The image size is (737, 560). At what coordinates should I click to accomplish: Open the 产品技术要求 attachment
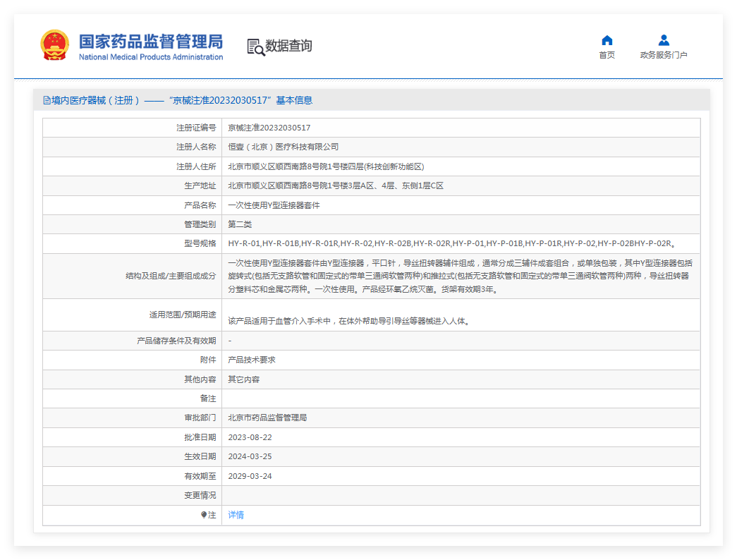click(x=252, y=360)
